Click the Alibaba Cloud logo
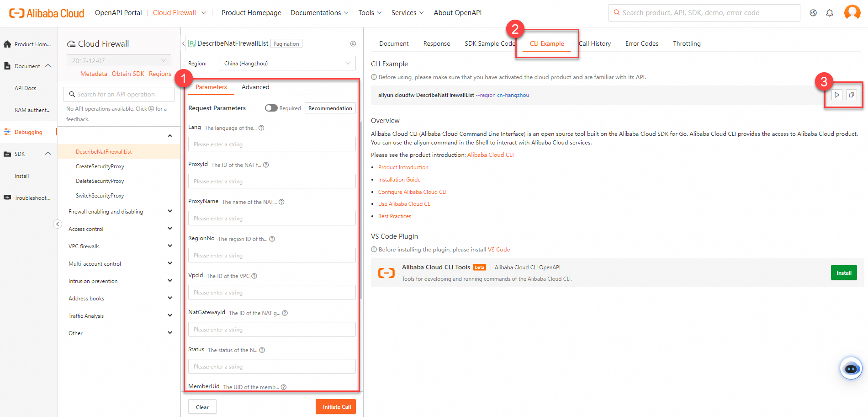This screenshot has height=417, width=868. click(47, 13)
